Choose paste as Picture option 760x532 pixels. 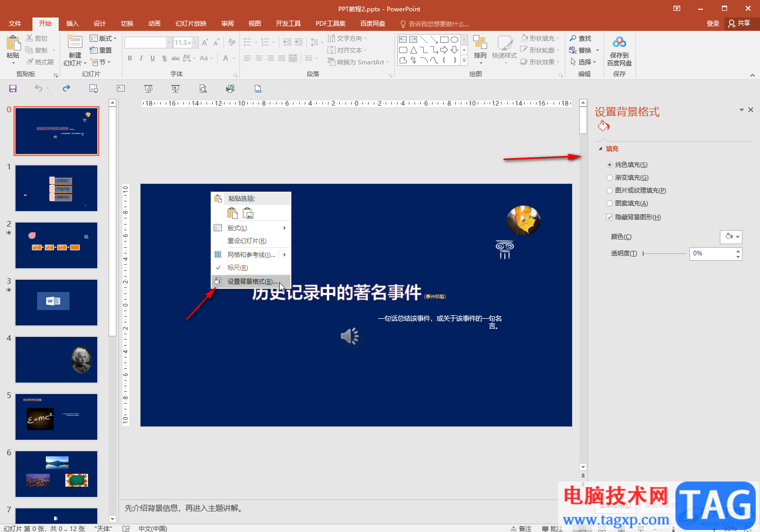tap(248, 213)
